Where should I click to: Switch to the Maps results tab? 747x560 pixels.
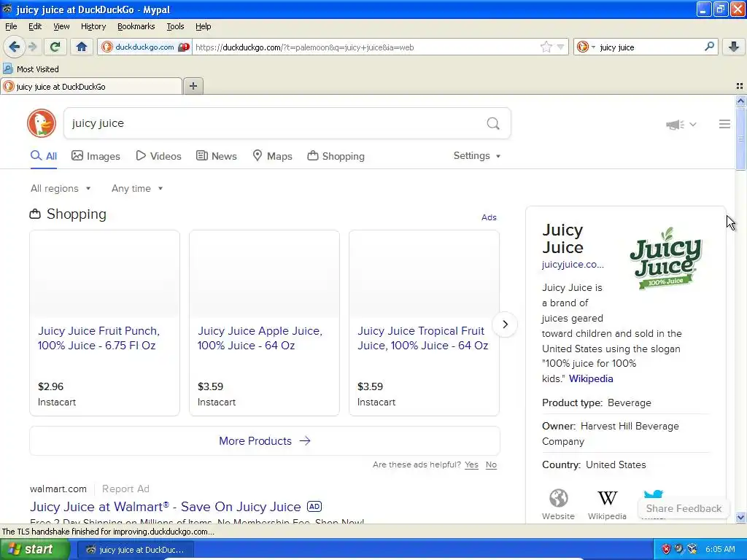(273, 156)
